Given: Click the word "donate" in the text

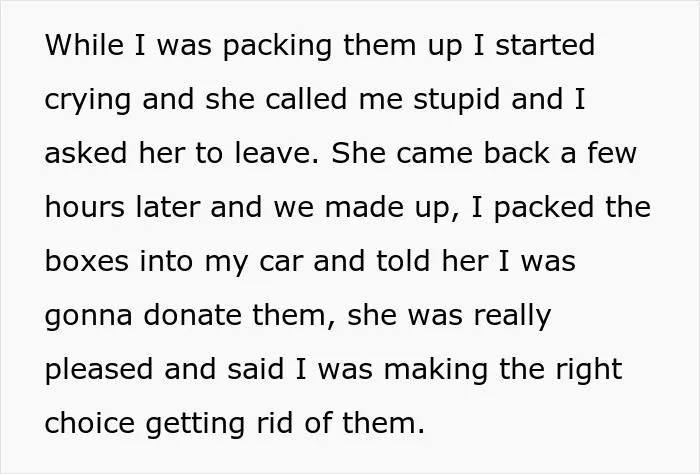Looking at the screenshot, I should tap(193, 315).
